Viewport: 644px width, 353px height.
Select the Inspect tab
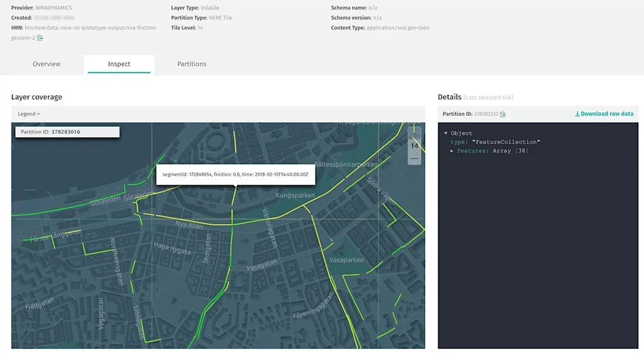[119, 64]
